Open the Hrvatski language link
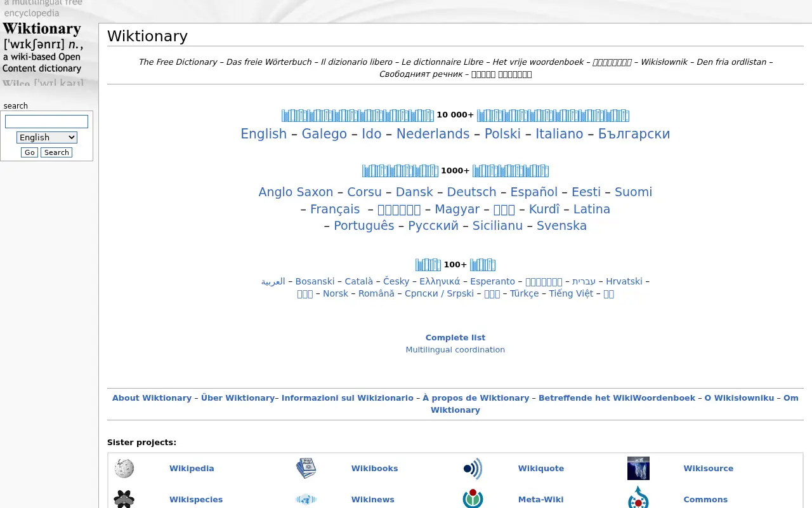 pos(624,281)
